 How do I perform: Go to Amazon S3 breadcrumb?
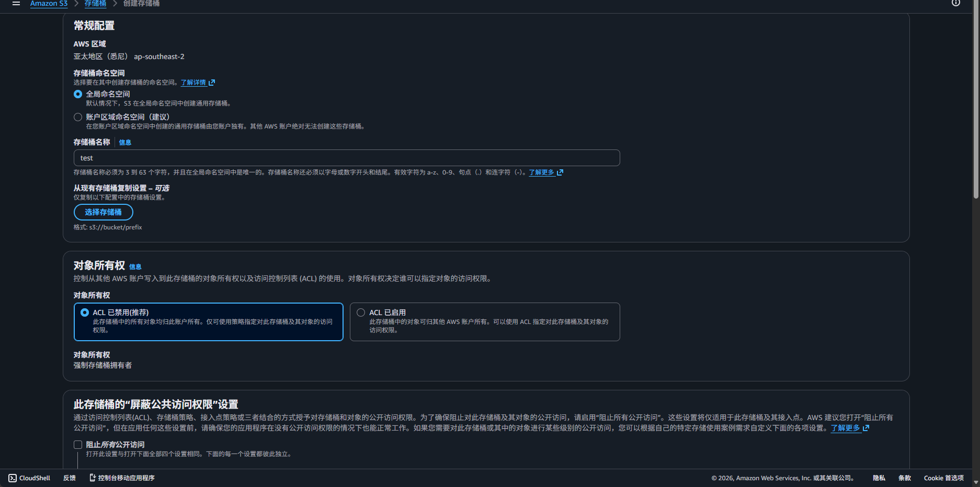(x=49, y=4)
